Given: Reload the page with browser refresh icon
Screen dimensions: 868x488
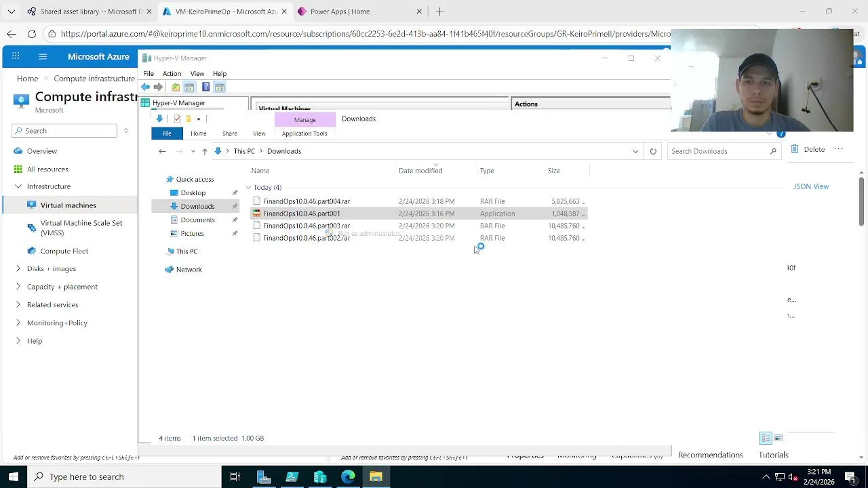Looking at the screenshot, I should [x=32, y=33].
